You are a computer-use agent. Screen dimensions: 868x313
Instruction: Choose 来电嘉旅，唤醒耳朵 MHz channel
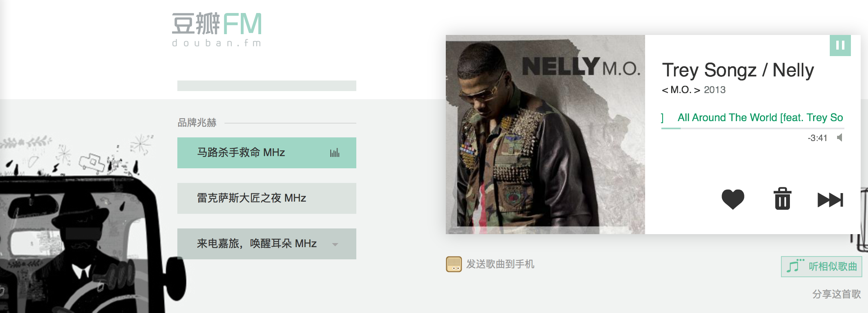click(267, 244)
